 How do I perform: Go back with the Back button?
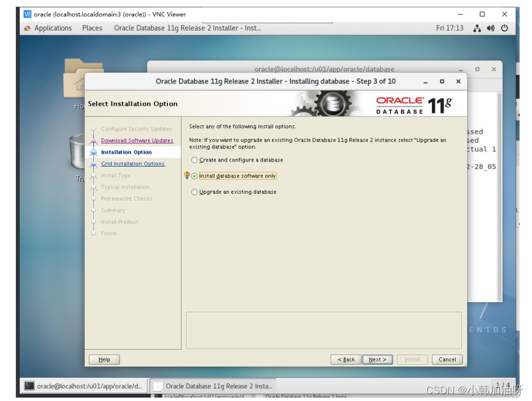pyautogui.click(x=346, y=359)
